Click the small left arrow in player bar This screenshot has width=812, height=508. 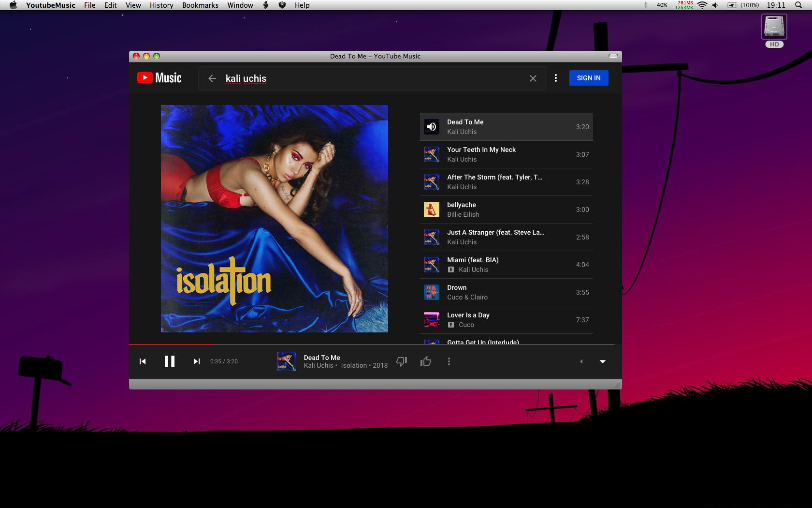click(581, 361)
